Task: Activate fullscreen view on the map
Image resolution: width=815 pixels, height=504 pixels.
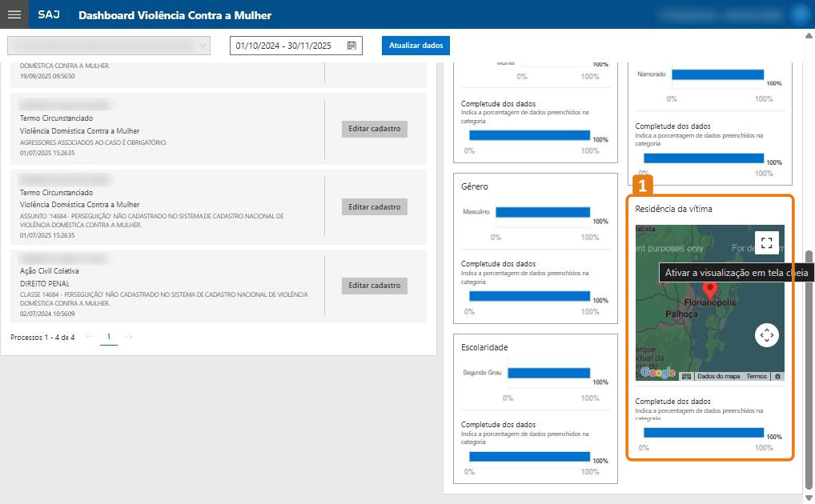Action: pyautogui.click(x=766, y=242)
